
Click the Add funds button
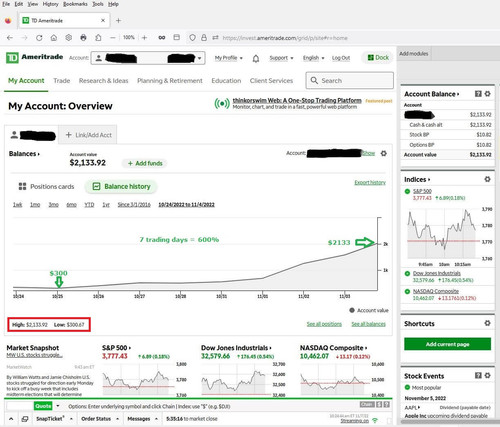(145, 163)
